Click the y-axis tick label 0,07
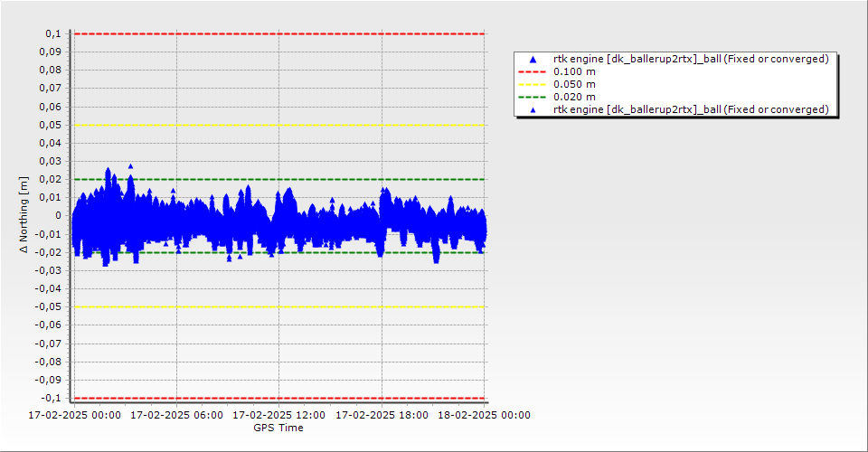Viewport: 868px width, 452px height. [51, 89]
